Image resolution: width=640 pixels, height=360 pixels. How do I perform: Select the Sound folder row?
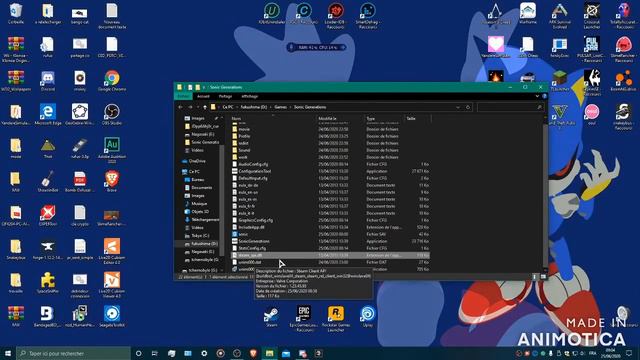[x=331, y=150]
